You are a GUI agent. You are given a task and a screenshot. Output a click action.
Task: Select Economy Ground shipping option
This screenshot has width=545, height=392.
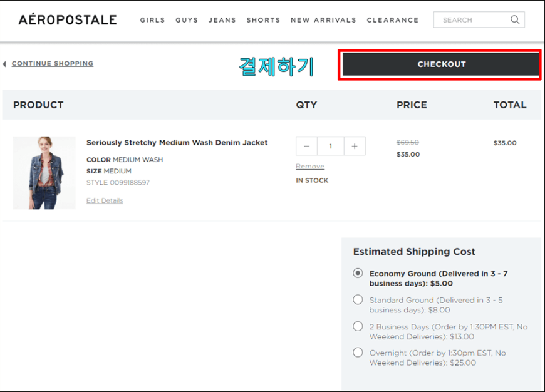[x=358, y=273]
